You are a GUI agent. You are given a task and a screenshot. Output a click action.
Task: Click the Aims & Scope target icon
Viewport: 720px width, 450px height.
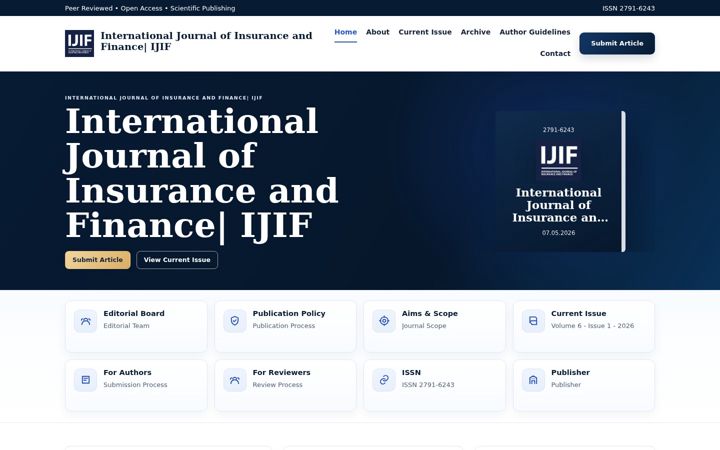(384, 321)
